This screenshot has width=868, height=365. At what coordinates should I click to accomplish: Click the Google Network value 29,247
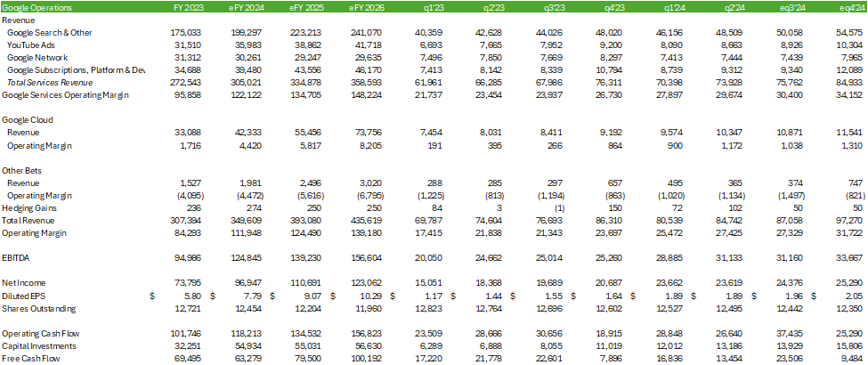tap(308, 58)
